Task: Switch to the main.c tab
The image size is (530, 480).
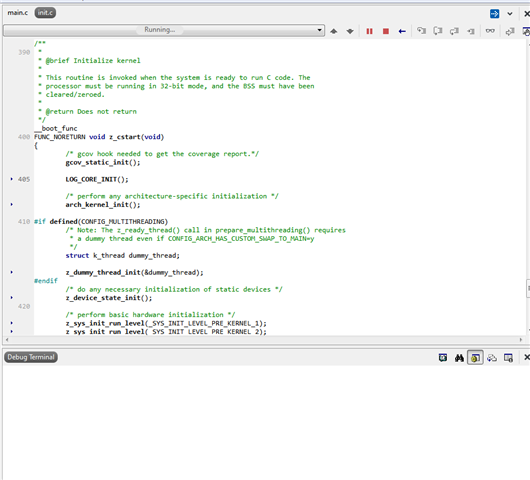Action: 18,13
